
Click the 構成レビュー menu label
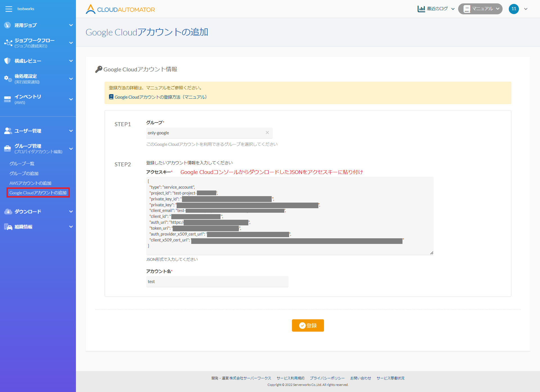click(x=28, y=61)
